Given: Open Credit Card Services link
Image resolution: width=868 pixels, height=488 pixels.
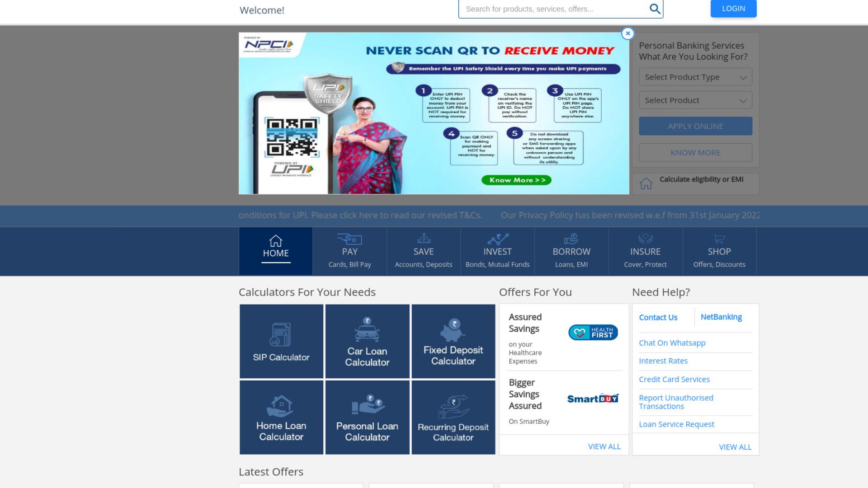Looking at the screenshot, I should (674, 380).
